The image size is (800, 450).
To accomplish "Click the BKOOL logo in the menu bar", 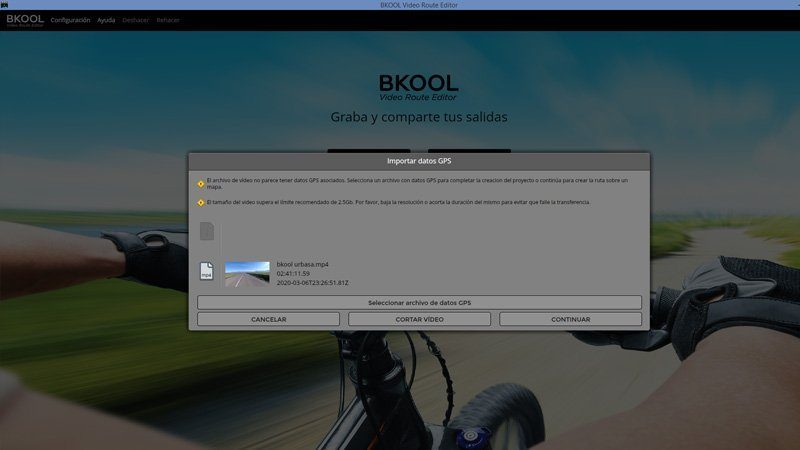I will (x=25, y=20).
